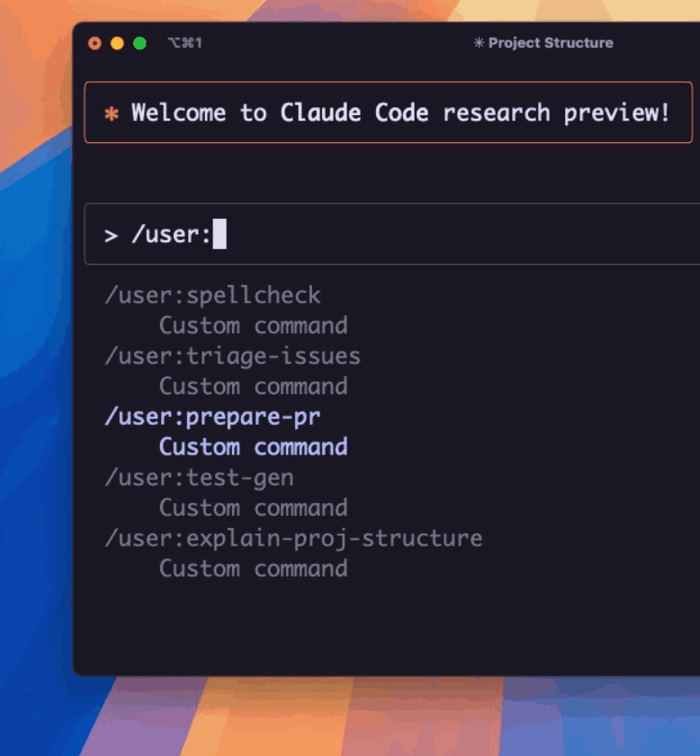Click the orange asterisk in welcome banner

click(x=112, y=113)
